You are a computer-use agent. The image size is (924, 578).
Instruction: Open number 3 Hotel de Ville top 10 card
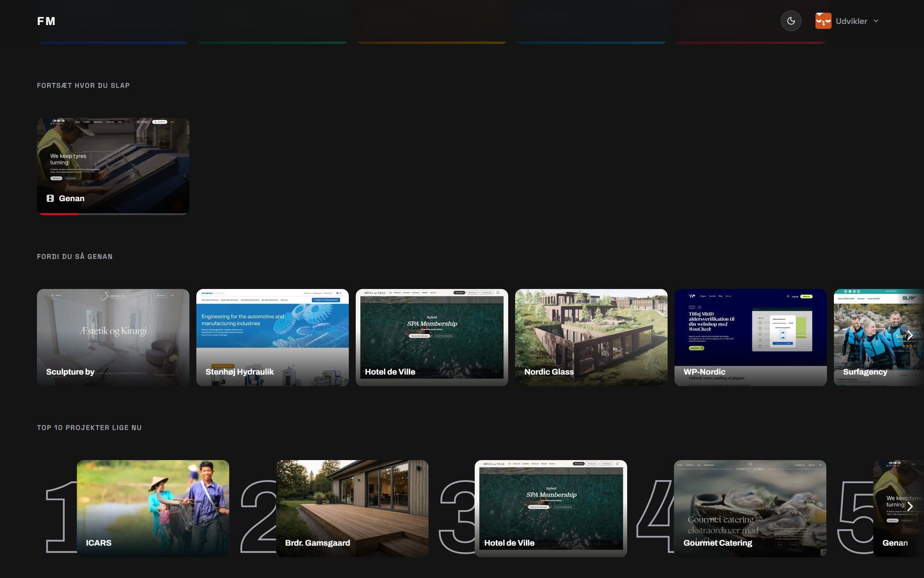click(x=551, y=508)
